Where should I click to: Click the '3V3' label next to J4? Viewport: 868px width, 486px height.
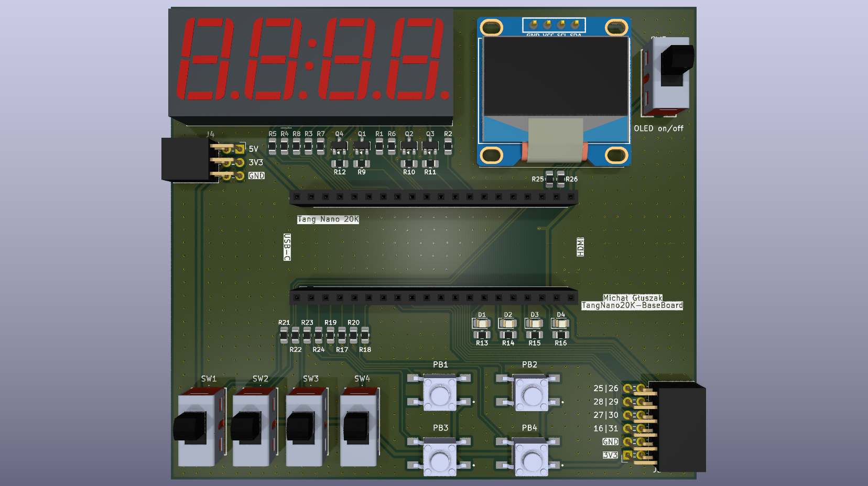256,162
